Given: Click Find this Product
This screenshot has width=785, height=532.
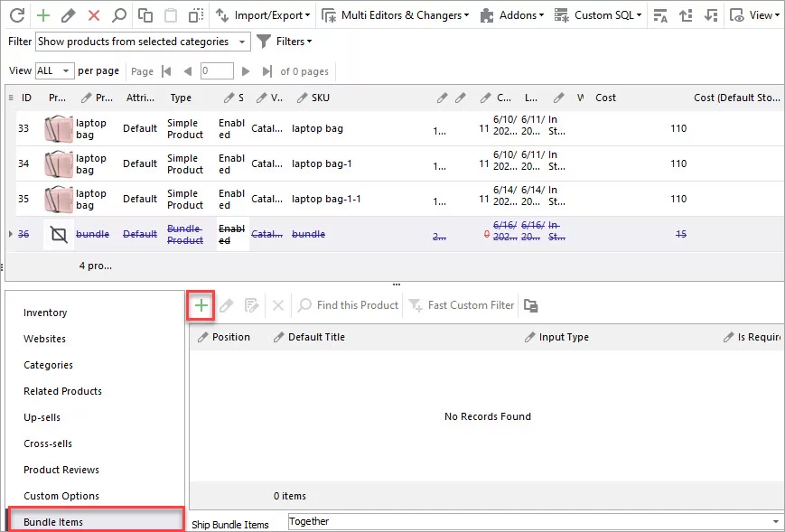Looking at the screenshot, I should click(x=348, y=305).
